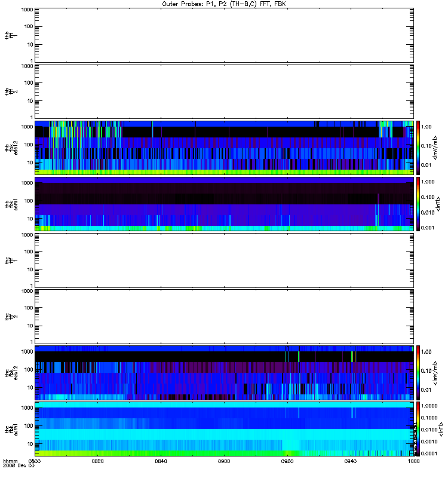Screen dimensions: 448x478
Task: Click the empty thc fff 1 plot panel
Action: click(x=225, y=261)
